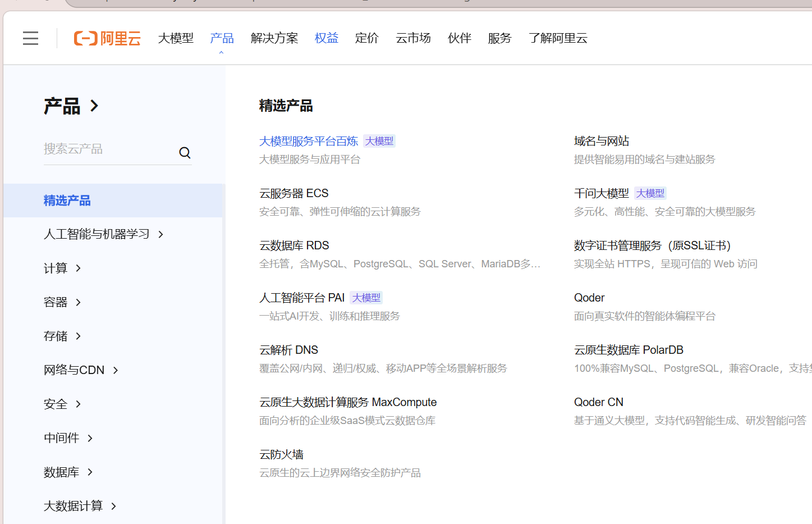The width and height of the screenshot is (812, 524).
Task: Expand the 数据库 category chevron
Action: 90,472
